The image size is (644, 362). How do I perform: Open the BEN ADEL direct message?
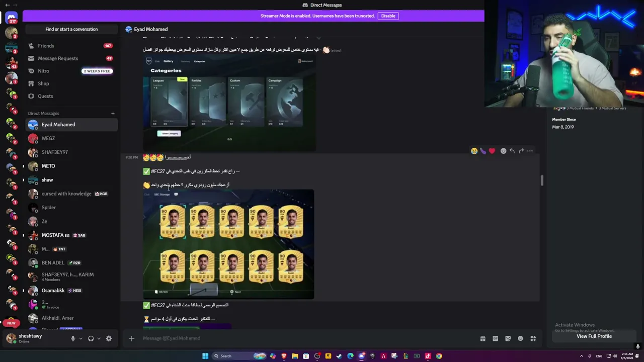pyautogui.click(x=71, y=263)
